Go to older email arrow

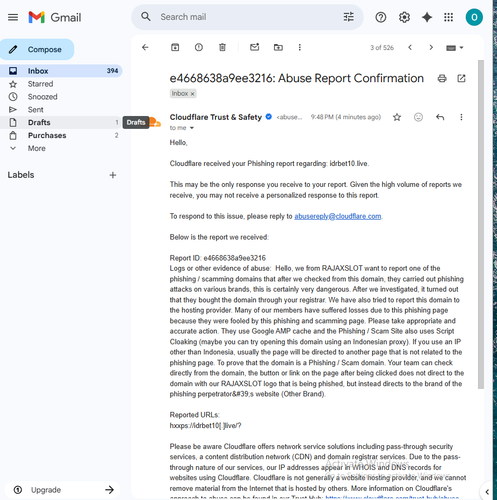coord(431,47)
